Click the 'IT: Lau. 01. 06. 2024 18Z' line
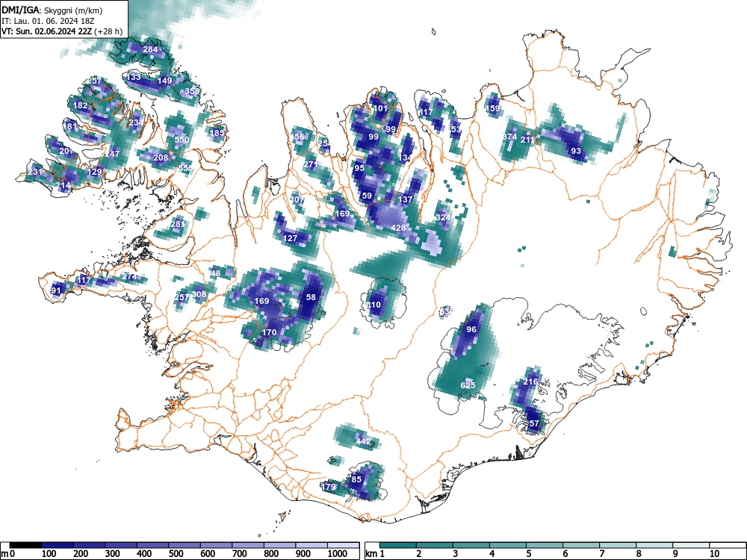The width and height of the screenshot is (747, 560). pyautogui.click(x=47, y=21)
